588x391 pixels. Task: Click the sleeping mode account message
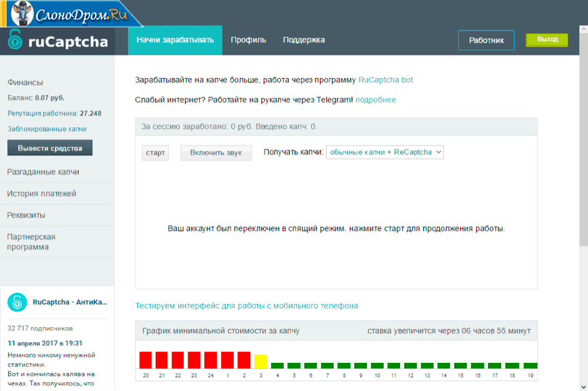tap(336, 229)
